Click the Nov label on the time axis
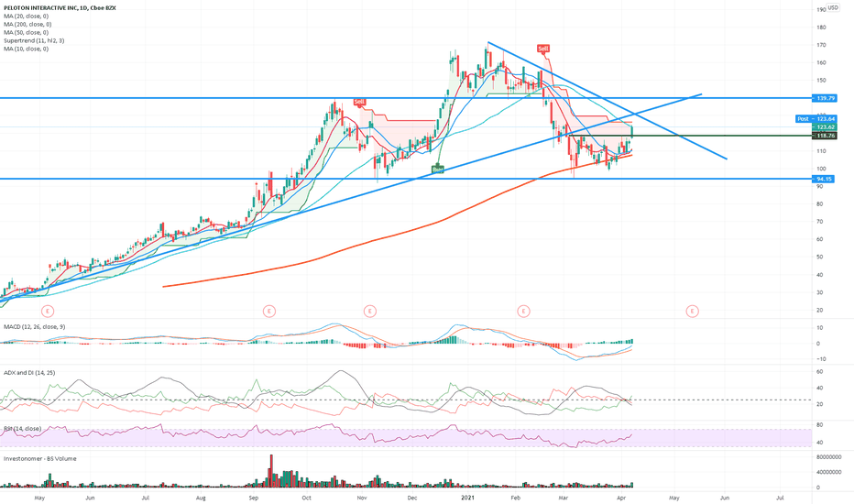This screenshot has width=854, height=504. (x=362, y=498)
